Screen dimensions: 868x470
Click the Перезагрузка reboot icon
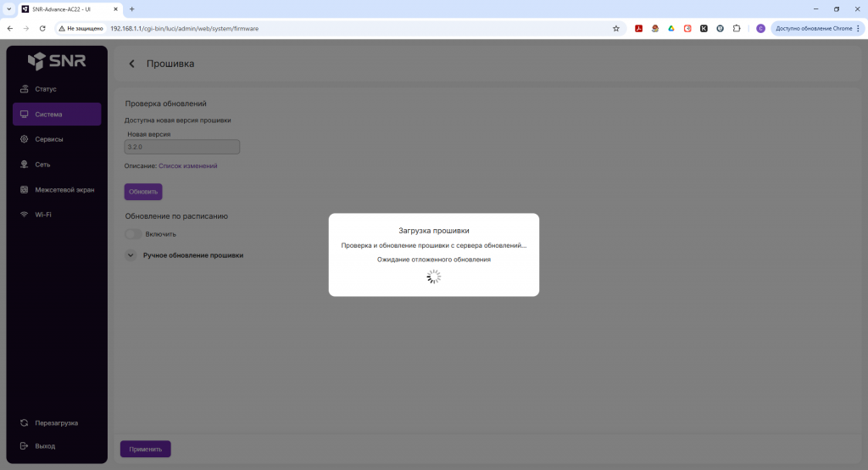pos(24,422)
